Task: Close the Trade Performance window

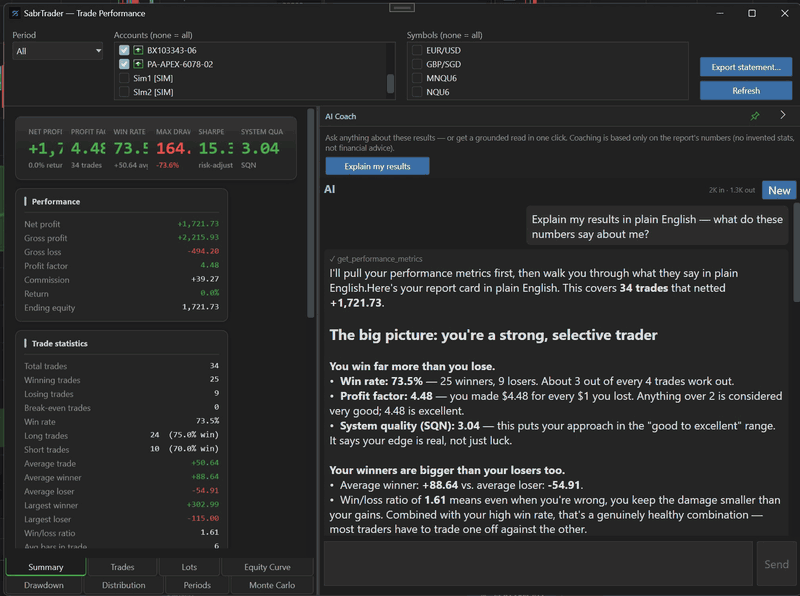Action: pyautogui.click(x=785, y=13)
